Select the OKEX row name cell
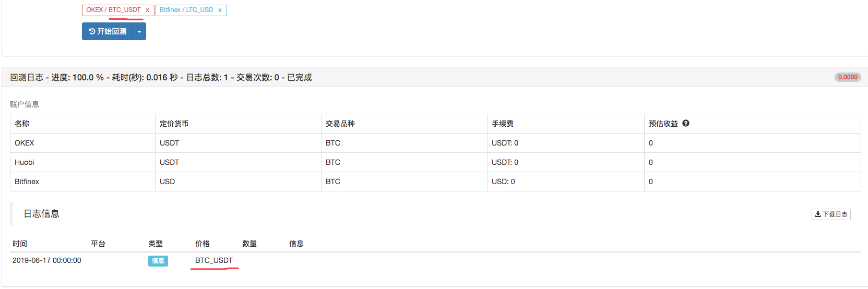 coord(25,143)
